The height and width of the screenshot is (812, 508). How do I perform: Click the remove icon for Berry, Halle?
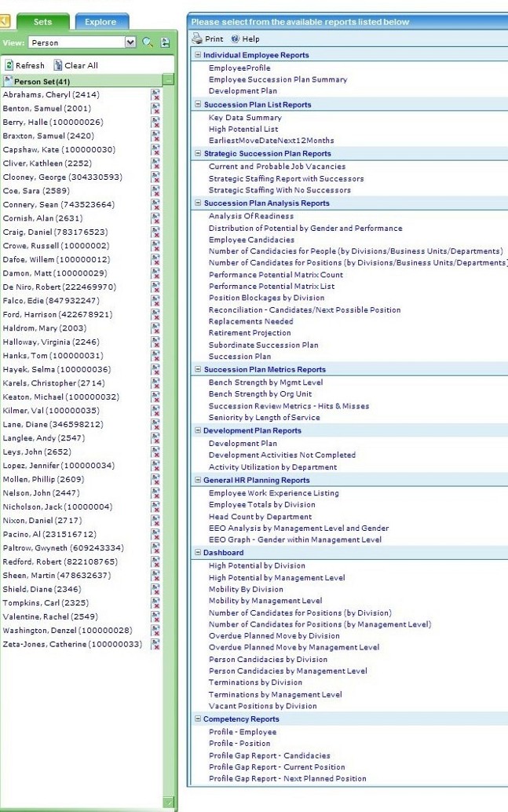click(x=155, y=123)
